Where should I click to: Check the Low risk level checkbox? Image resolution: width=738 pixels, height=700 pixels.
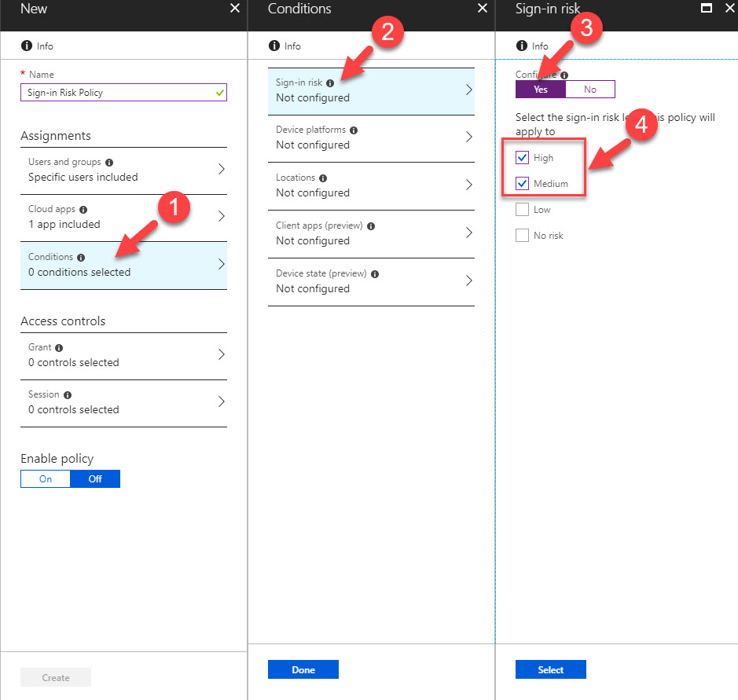coord(522,209)
